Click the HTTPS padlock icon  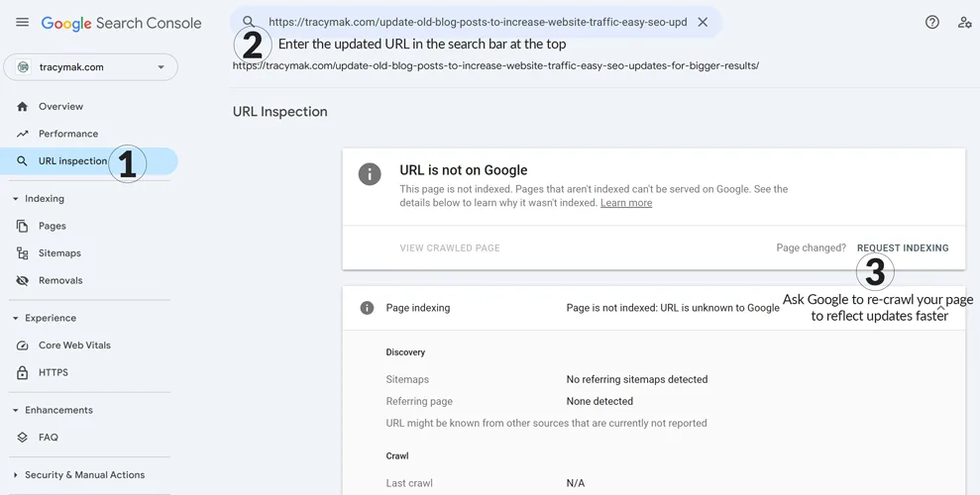point(23,372)
